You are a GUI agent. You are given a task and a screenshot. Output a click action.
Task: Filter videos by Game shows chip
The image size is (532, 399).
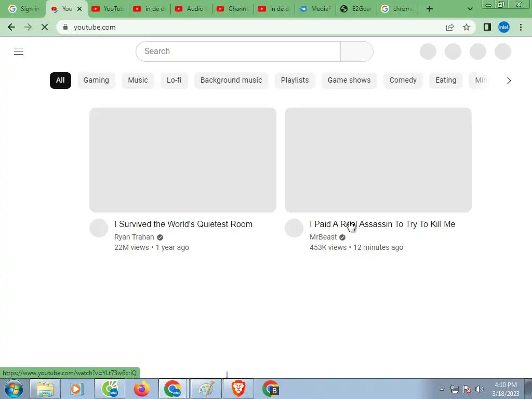(349, 81)
